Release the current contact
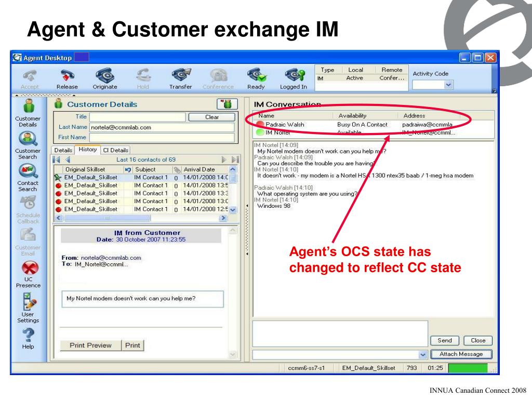This screenshot has height=399, width=532. point(67,75)
